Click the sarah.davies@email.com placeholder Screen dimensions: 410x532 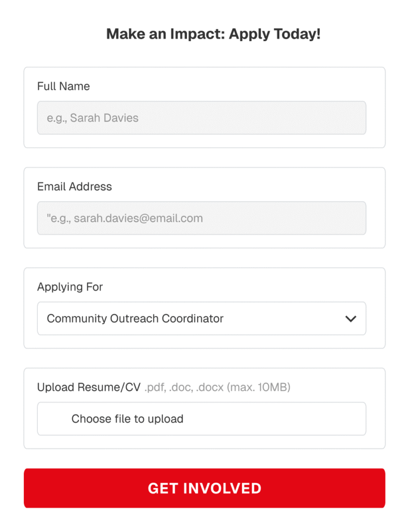pos(125,218)
